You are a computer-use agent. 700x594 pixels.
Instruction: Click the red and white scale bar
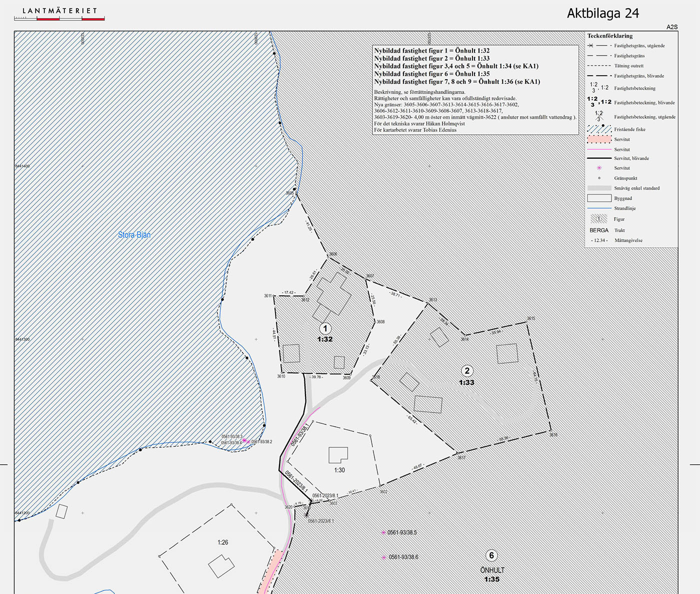click(59, 19)
